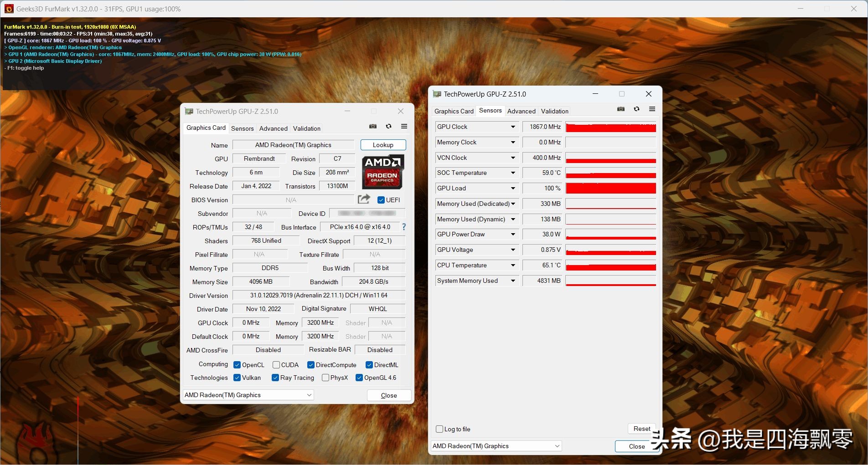The height and width of the screenshot is (465, 868).
Task: Open the hamburger menu in Sensors window
Action: click(652, 109)
